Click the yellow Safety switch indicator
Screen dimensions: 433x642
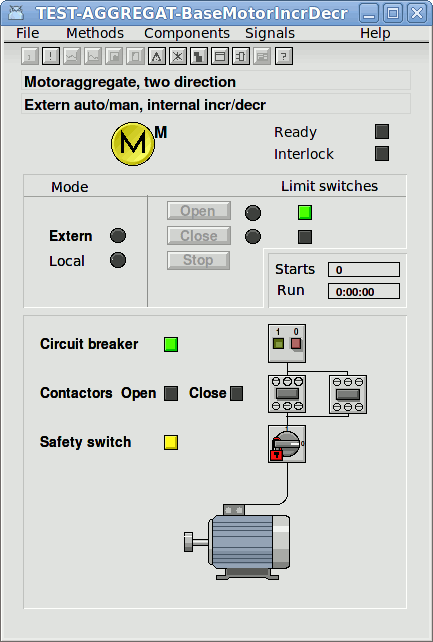point(171,443)
